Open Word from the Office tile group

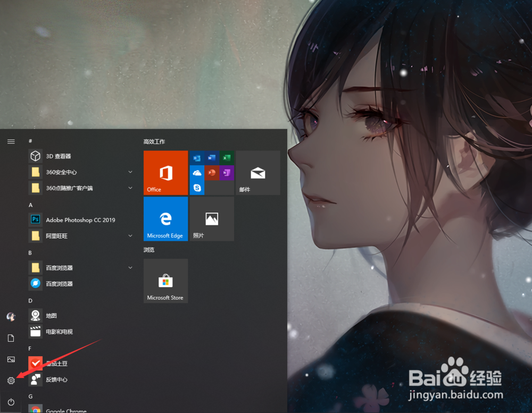pyautogui.click(x=212, y=158)
